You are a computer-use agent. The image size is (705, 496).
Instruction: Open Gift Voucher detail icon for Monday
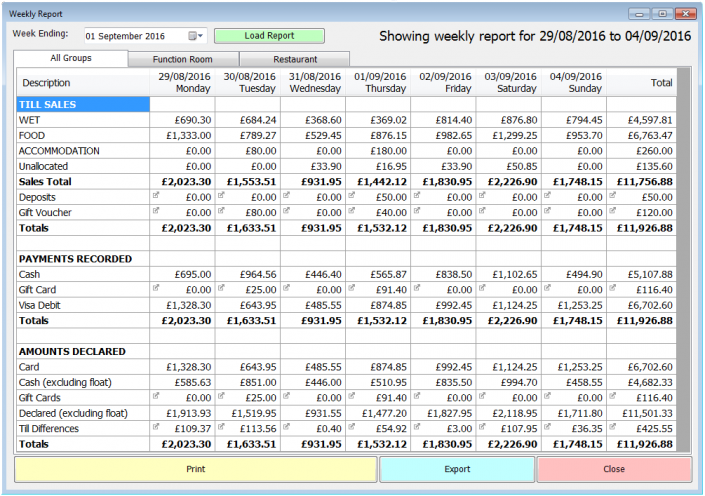tap(156, 210)
